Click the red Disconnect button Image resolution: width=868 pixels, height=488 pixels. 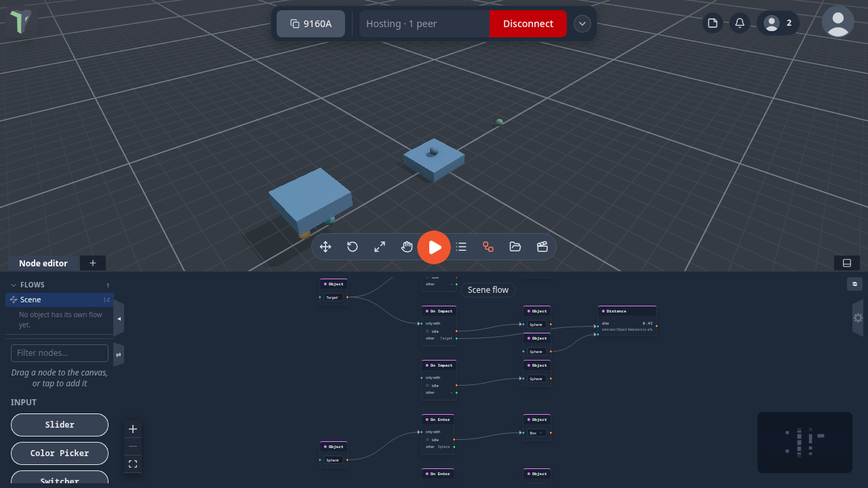coord(528,24)
